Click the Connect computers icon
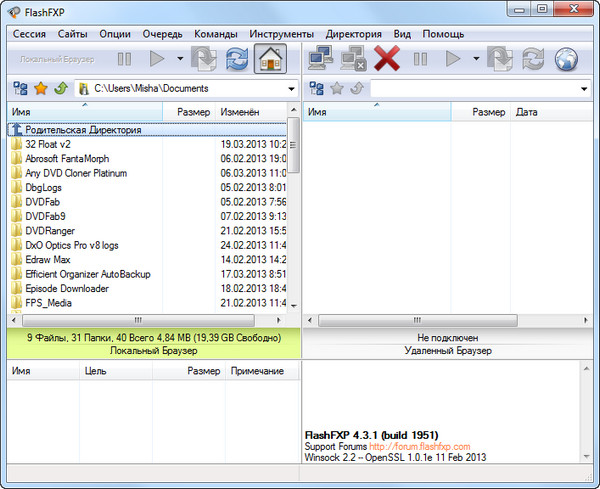The height and width of the screenshot is (489, 600). (322, 59)
